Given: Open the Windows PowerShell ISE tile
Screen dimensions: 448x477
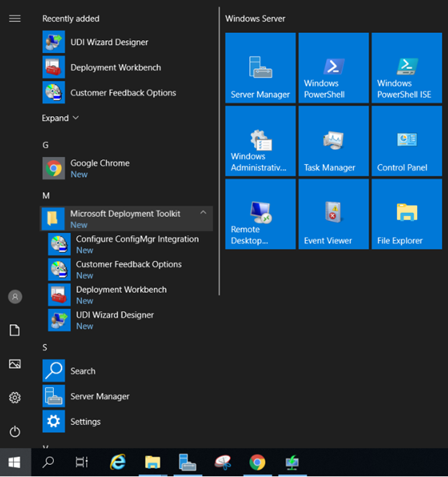Looking at the screenshot, I should (407, 68).
